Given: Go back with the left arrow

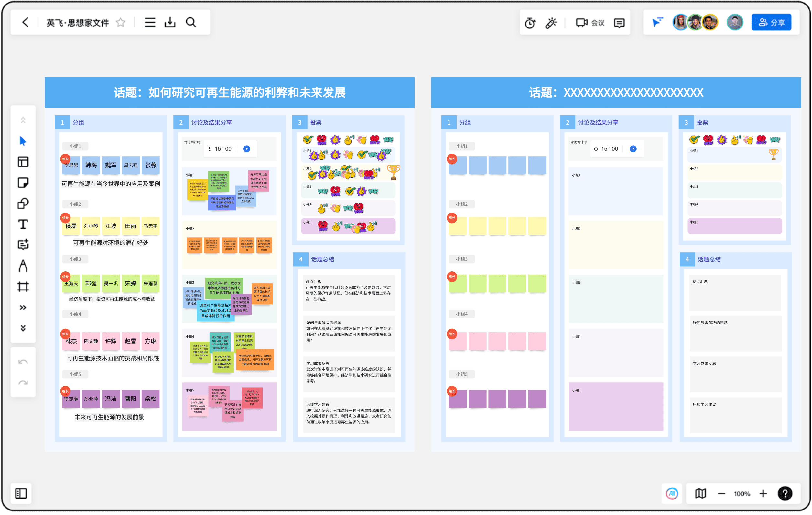Looking at the screenshot, I should coord(26,23).
